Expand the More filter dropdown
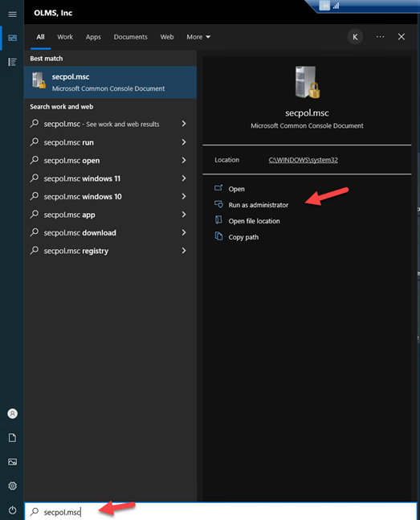The width and height of the screenshot is (420, 520). coord(198,37)
